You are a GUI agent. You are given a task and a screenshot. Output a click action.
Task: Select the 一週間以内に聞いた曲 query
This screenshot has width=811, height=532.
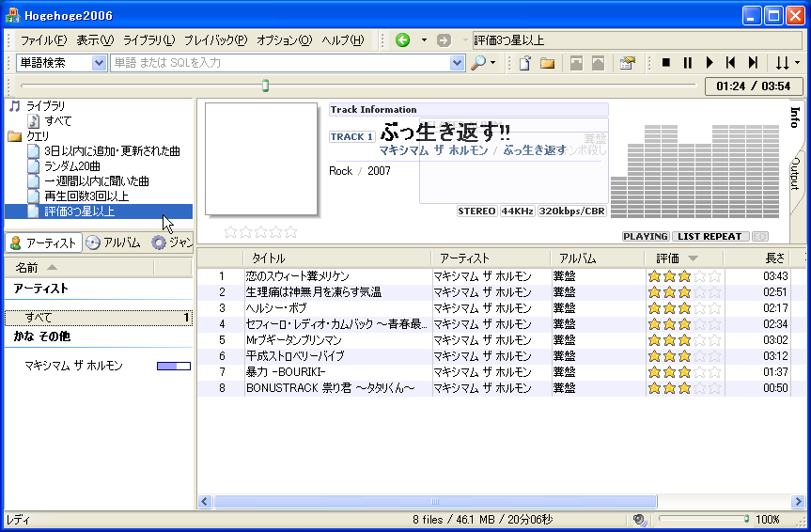[97, 181]
